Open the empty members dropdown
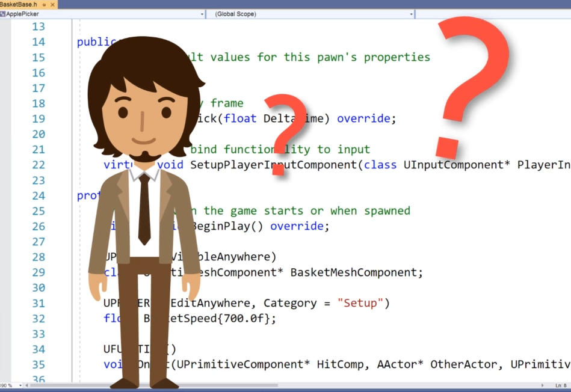Viewport: 571px width, 392px height. 493,14
